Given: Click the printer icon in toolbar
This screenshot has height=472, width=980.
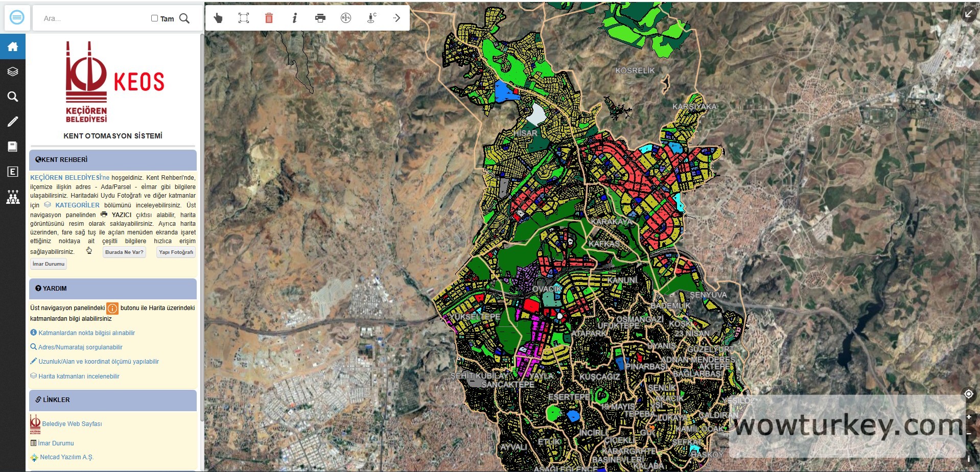Looking at the screenshot, I should 320,18.
